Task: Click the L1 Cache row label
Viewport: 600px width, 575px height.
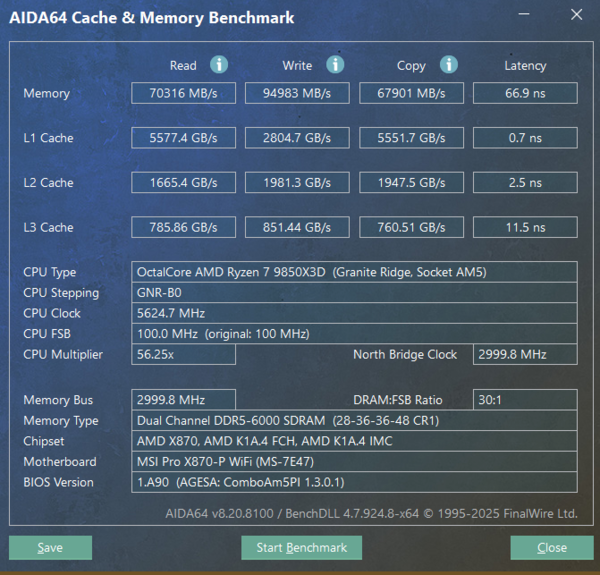Action: (x=48, y=138)
